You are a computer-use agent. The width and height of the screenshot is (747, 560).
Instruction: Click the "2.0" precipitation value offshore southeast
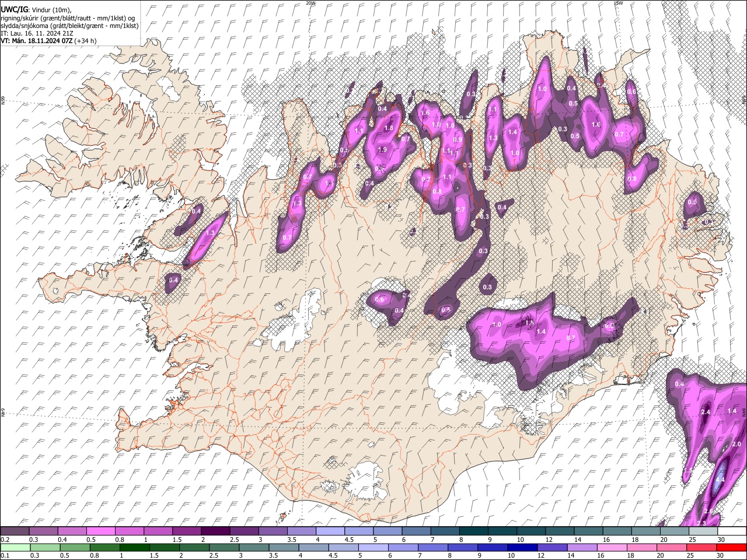coord(736,444)
